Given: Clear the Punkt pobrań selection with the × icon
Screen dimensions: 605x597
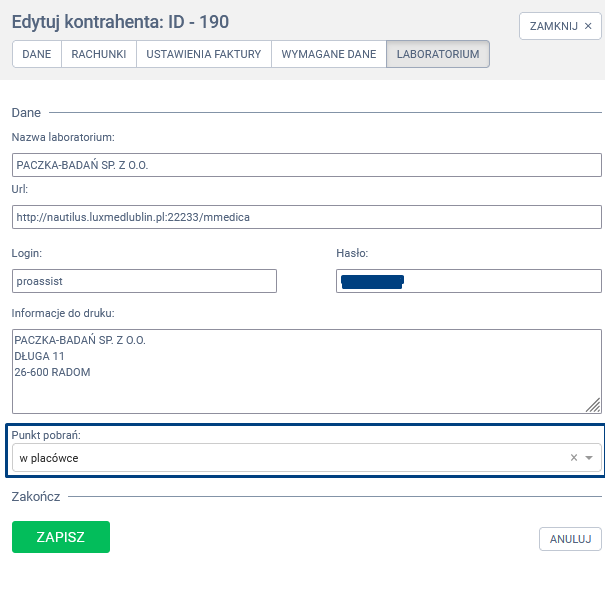Looking at the screenshot, I should [x=574, y=458].
